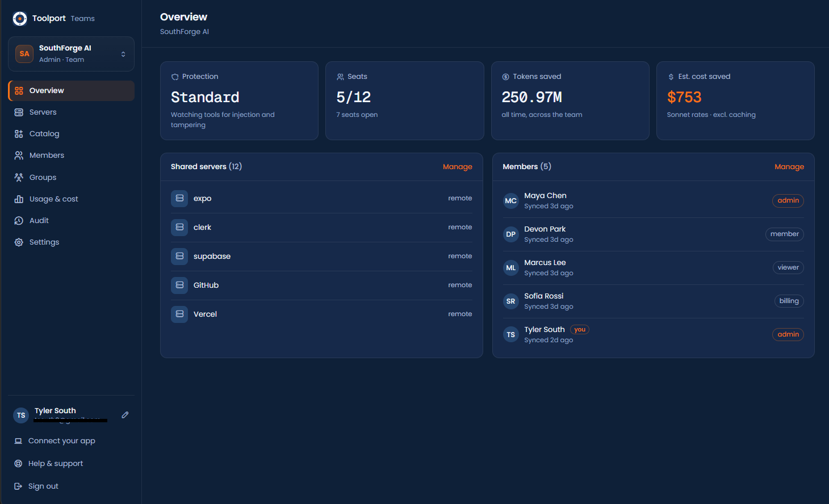Click Tyler South's admin role badge
The width and height of the screenshot is (829, 504).
coord(788,335)
